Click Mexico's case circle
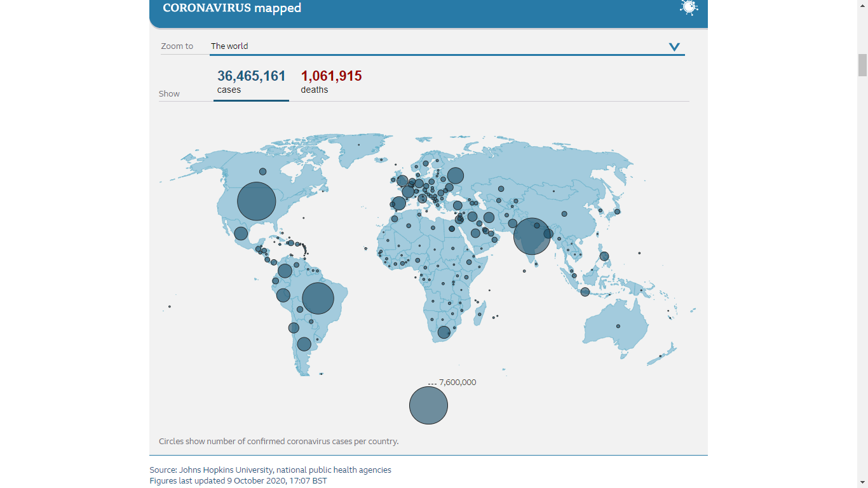 [x=241, y=233]
